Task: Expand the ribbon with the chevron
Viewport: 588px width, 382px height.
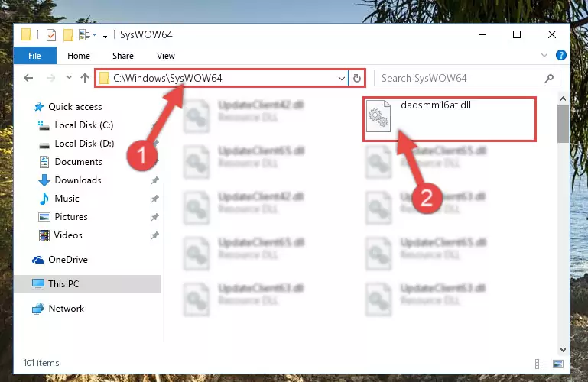Action: click(544, 56)
